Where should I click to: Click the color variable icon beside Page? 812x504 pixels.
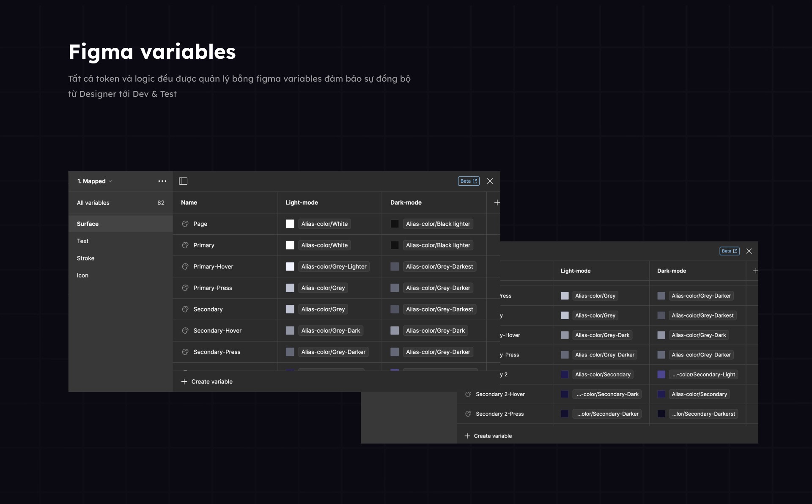185,224
